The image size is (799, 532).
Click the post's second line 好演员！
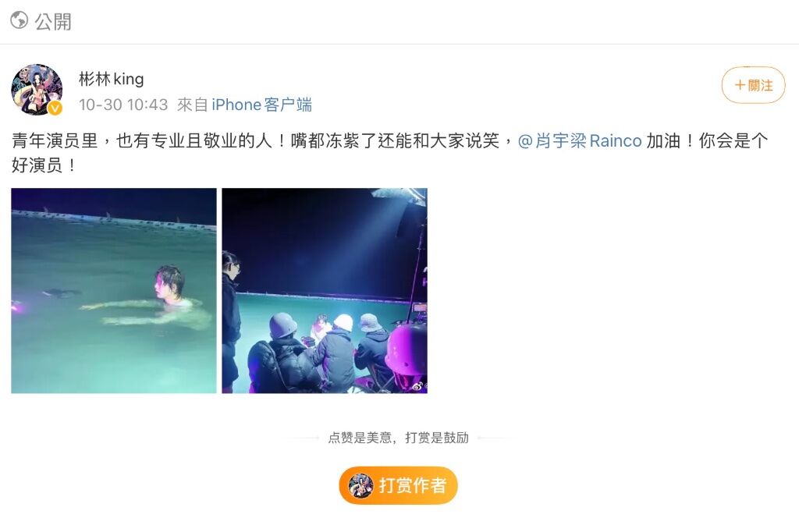44,165
